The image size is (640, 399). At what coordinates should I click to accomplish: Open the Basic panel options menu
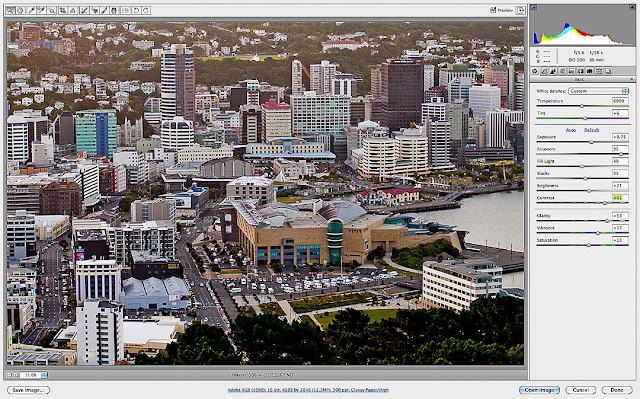(632, 80)
